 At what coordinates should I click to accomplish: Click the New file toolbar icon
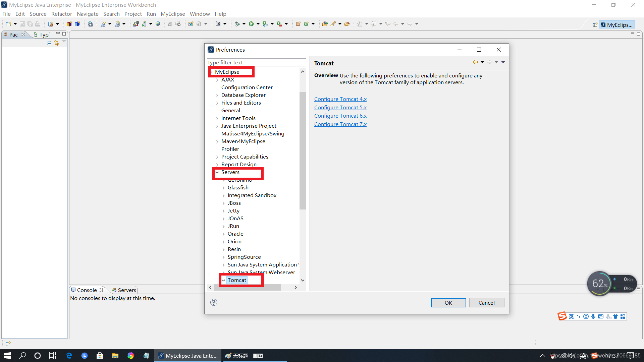tap(8, 24)
